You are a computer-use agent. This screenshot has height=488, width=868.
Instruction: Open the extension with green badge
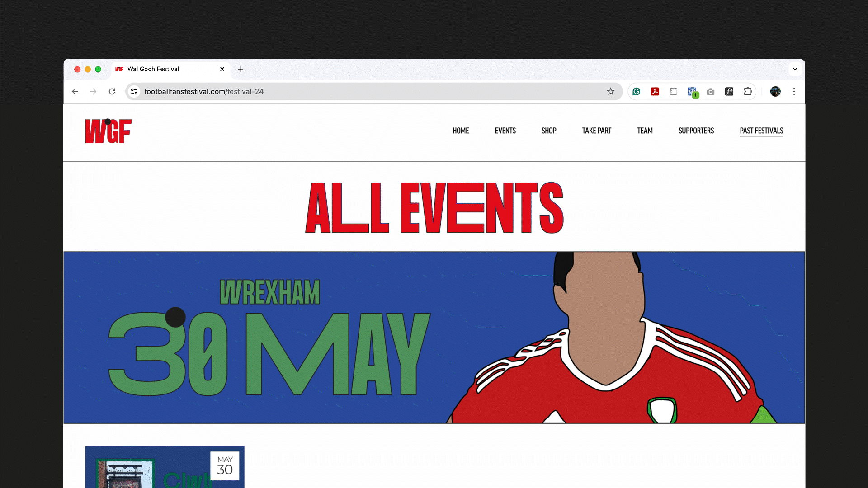tap(693, 92)
